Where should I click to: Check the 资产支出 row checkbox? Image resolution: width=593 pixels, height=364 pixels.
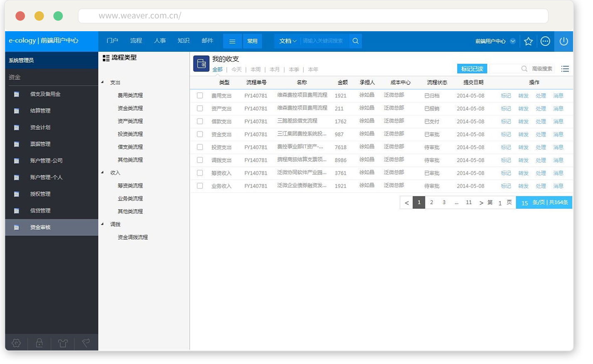pos(200,108)
